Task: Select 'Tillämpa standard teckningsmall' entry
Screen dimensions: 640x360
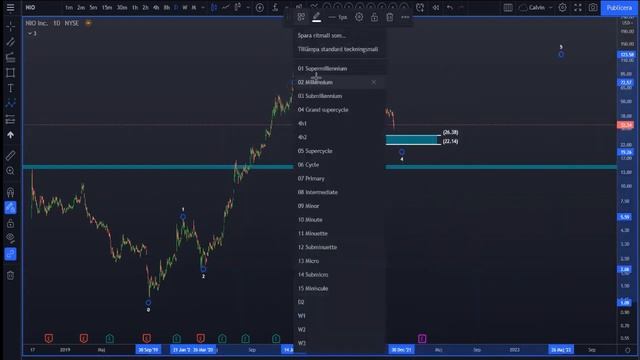Action: (339, 49)
